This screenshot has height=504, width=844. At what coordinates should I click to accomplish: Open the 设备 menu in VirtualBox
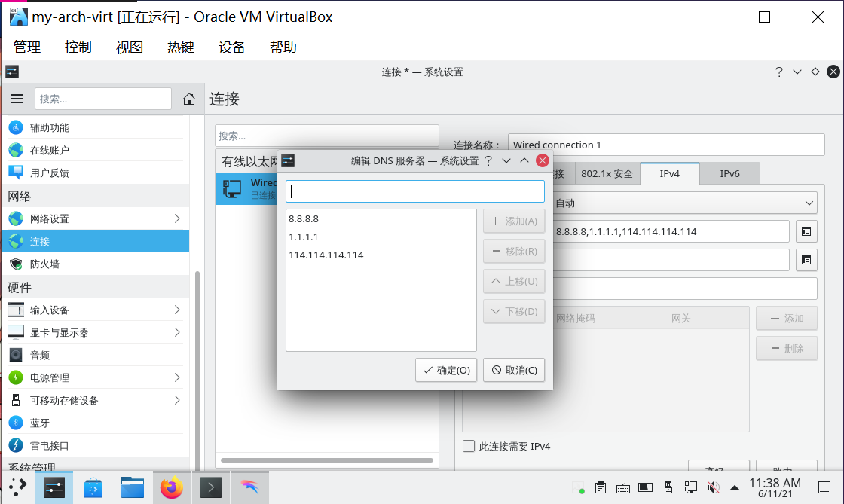pos(231,47)
